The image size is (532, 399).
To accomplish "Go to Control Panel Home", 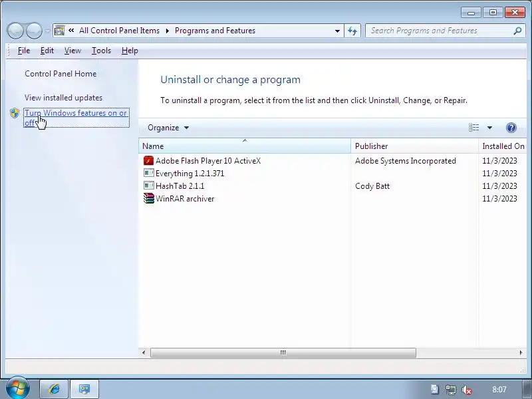I will point(61,74).
